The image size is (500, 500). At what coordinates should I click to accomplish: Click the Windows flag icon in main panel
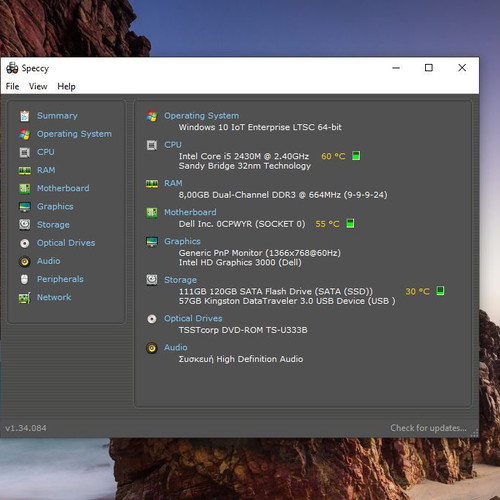click(152, 116)
